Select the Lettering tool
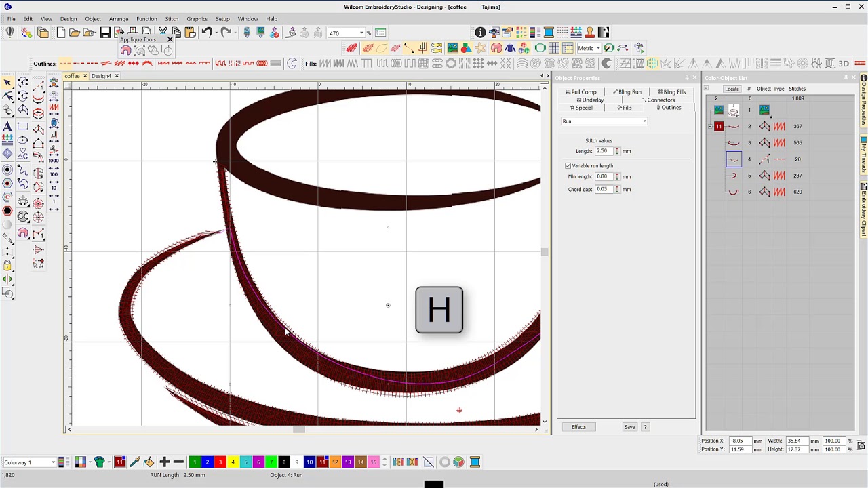Screen dimensions: 868x488 pyautogui.click(x=7, y=127)
